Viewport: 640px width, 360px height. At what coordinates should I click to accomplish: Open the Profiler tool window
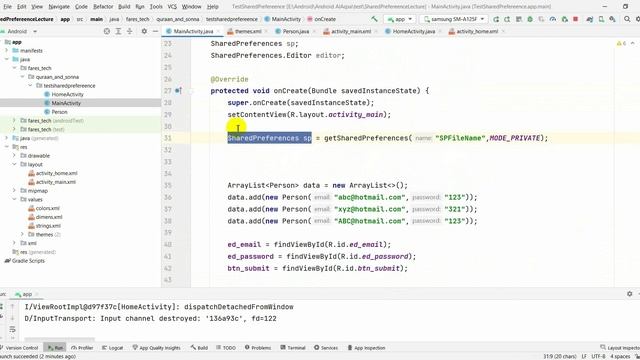coord(82,348)
